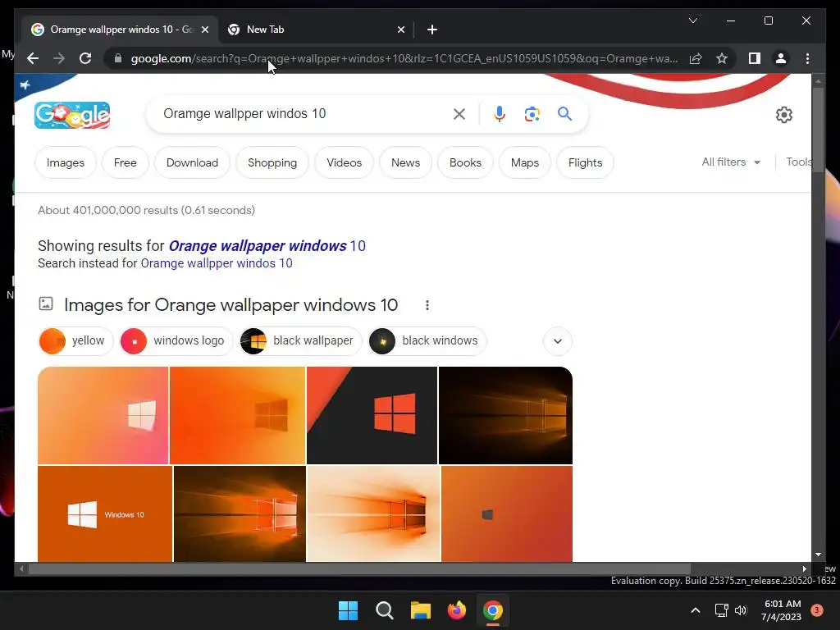
Task: Refine images with black windows chip
Action: [x=427, y=340]
